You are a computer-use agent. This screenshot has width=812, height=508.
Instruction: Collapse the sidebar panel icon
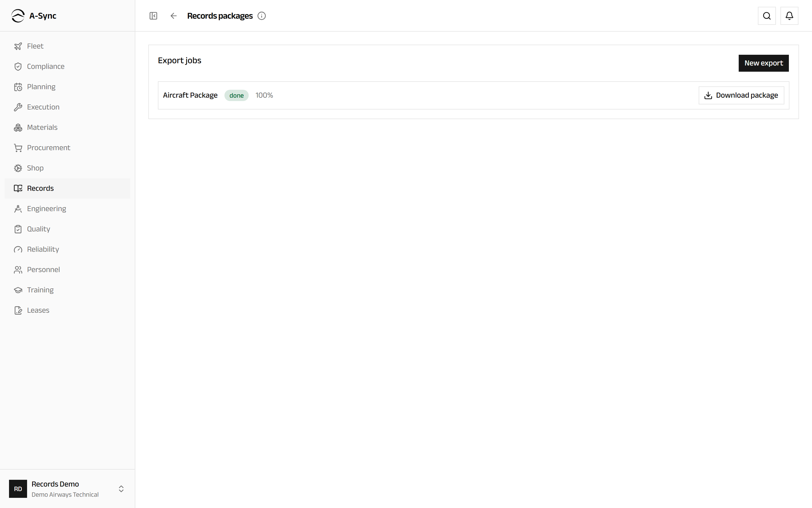tap(153, 16)
